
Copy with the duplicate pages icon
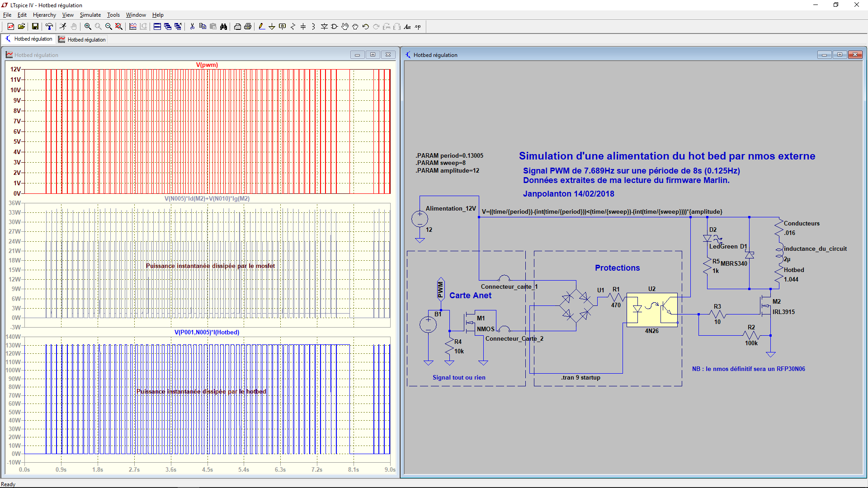coord(203,27)
